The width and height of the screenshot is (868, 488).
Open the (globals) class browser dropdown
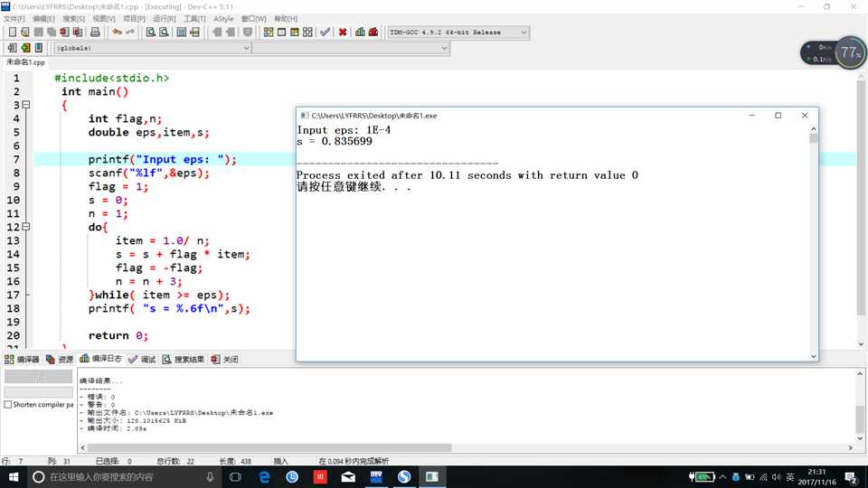153,48
